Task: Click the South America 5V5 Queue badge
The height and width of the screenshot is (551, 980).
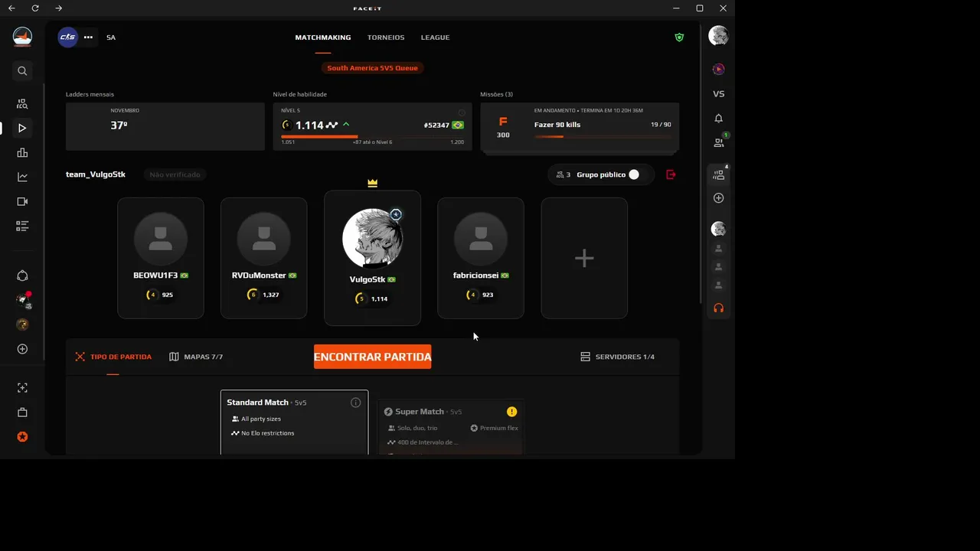Action: coord(373,68)
